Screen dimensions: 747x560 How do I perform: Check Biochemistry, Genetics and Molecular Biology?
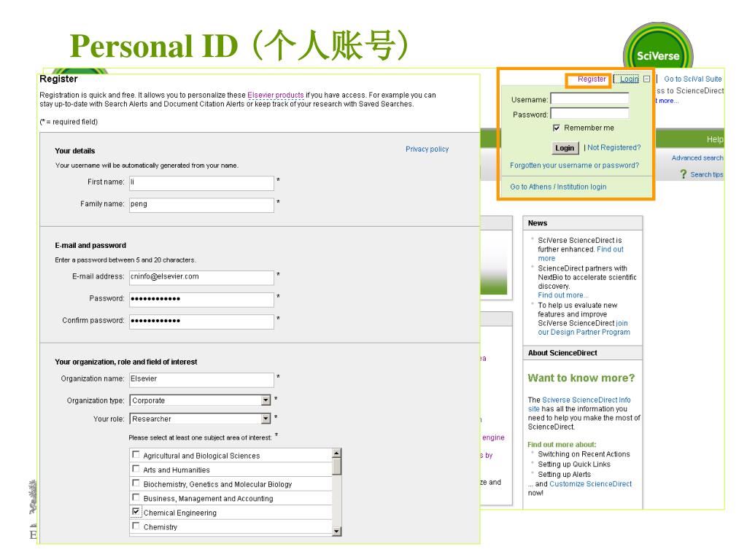136,483
